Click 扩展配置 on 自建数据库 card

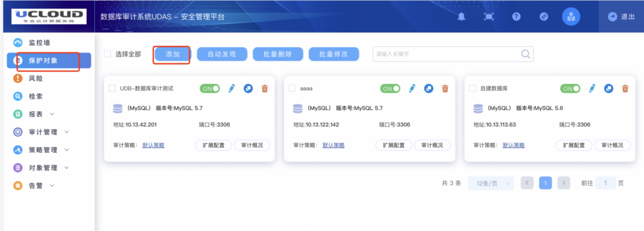(x=574, y=145)
